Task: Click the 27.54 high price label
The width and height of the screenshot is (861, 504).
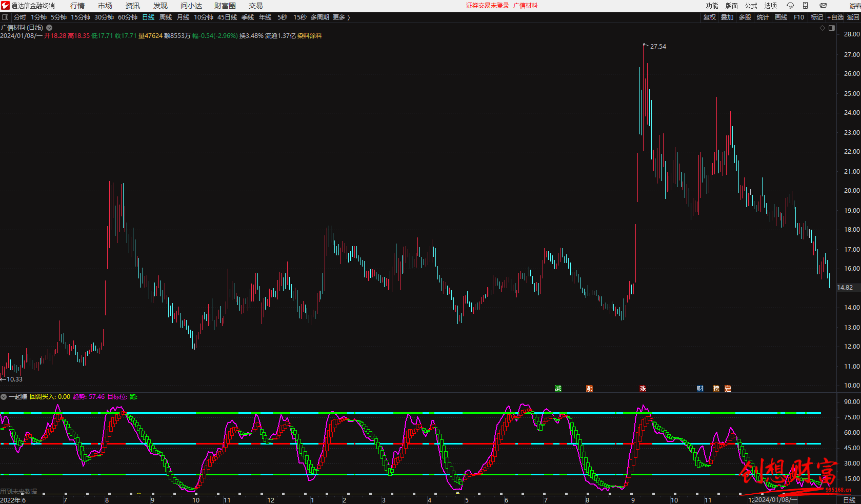Action: 658,47
